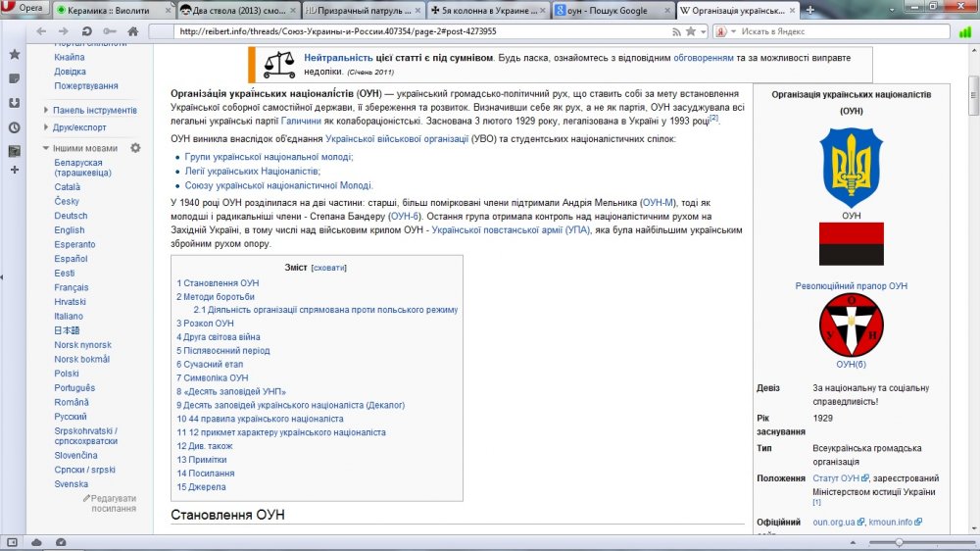The width and height of the screenshot is (980, 551).
Task: Collapse the sidebar with left edge arrow
Action: 2,277
